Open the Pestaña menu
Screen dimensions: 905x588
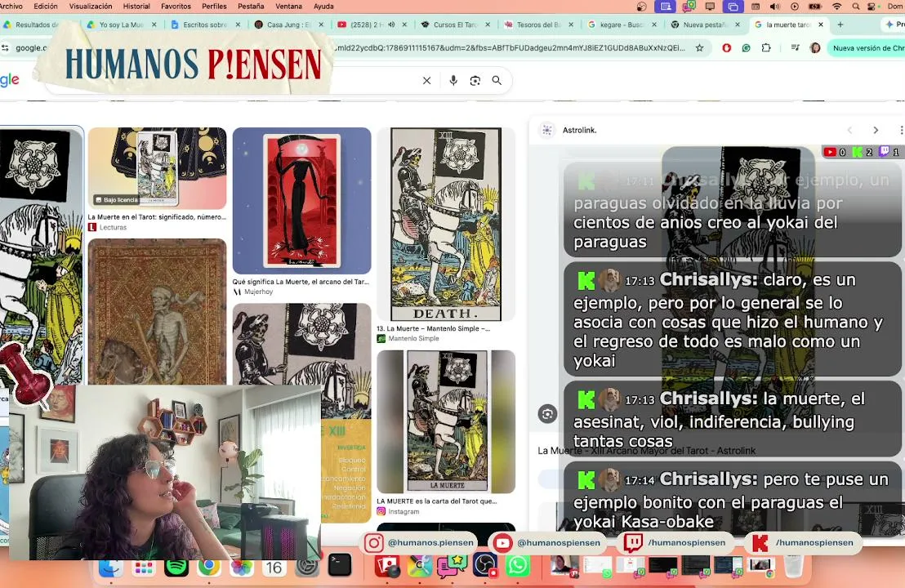(x=251, y=7)
